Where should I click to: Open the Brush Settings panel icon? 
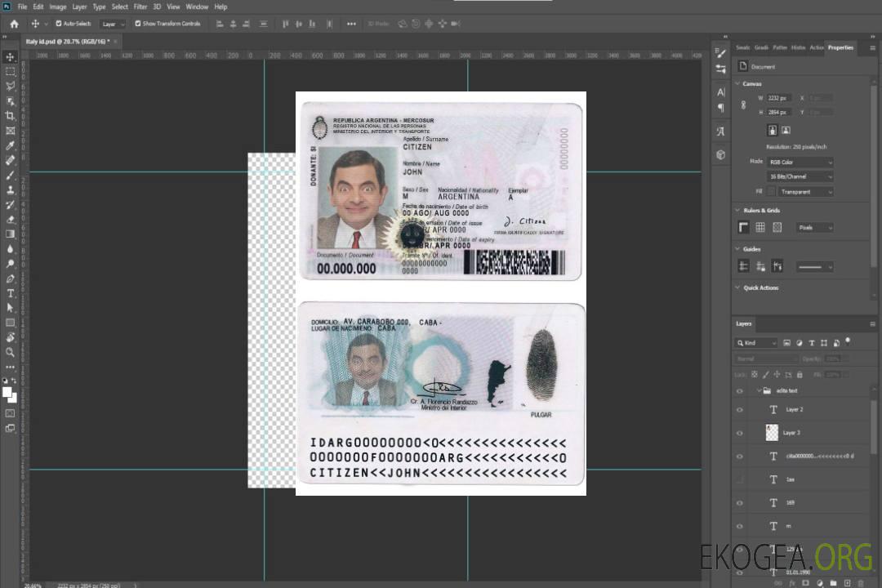(720, 53)
